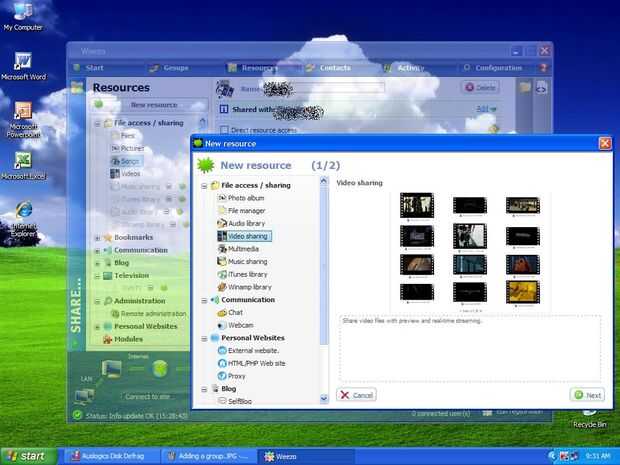Open the Resources tab in Weezo

coord(253,68)
